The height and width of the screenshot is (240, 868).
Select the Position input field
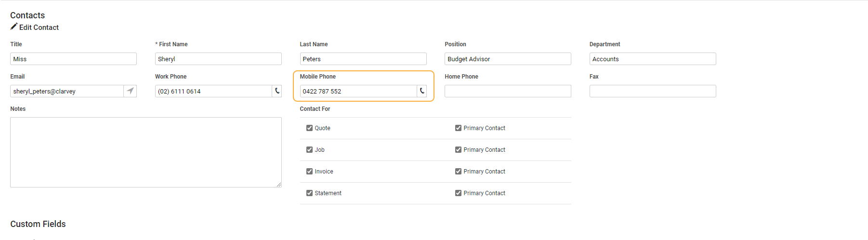tap(508, 59)
